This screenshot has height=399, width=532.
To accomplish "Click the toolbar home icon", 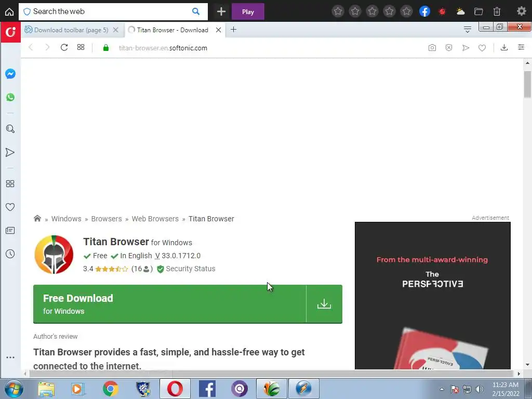I will [x=9, y=11].
